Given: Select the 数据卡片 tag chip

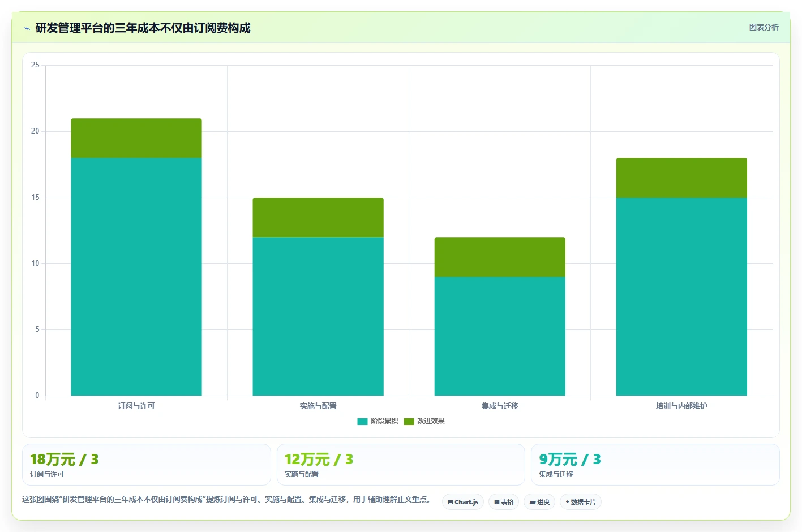Looking at the screenshot, I should 581,502.
